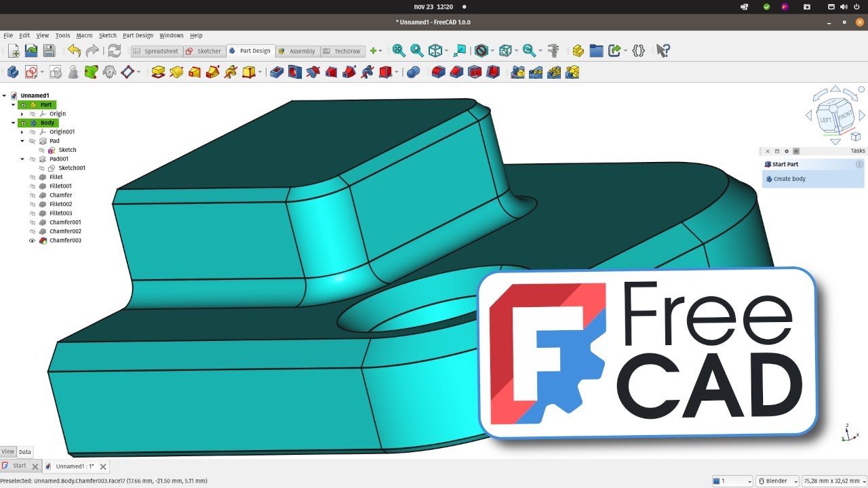Click the Fillet tool icon

coord(439,72)
